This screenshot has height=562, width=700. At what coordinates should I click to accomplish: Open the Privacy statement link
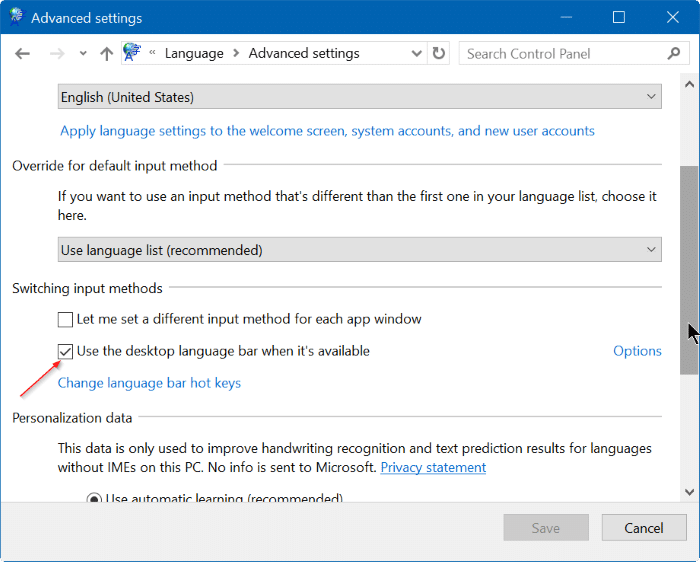[x=433, y=467]
